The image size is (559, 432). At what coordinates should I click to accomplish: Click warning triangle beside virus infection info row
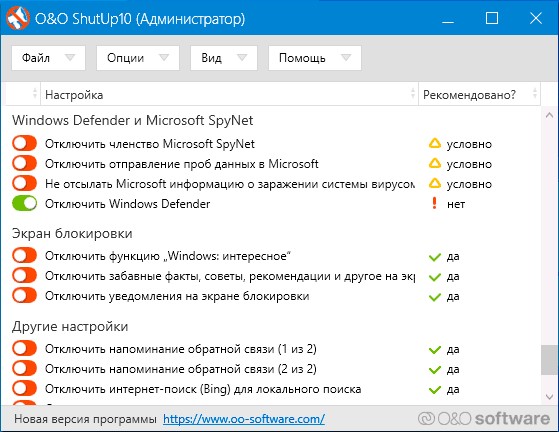click(x=435, y=184)
